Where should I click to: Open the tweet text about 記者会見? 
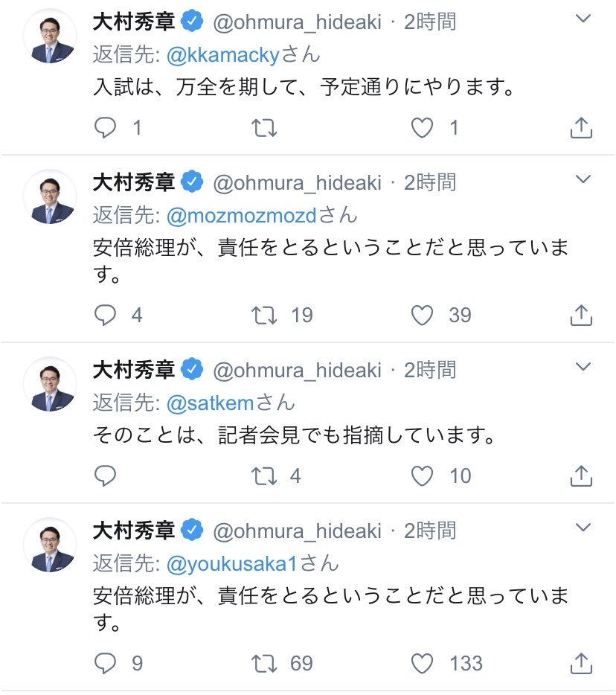(294, 435)
